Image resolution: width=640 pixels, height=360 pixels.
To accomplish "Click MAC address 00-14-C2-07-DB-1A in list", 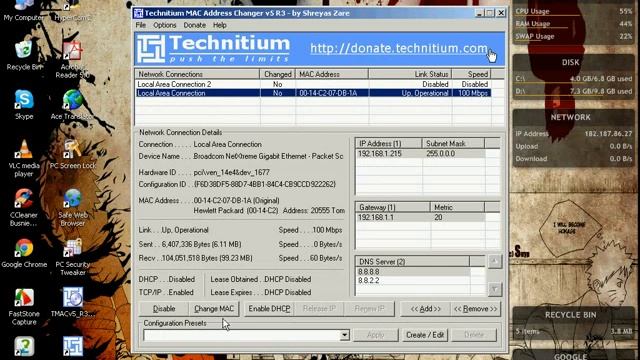I will pos(328,93).
